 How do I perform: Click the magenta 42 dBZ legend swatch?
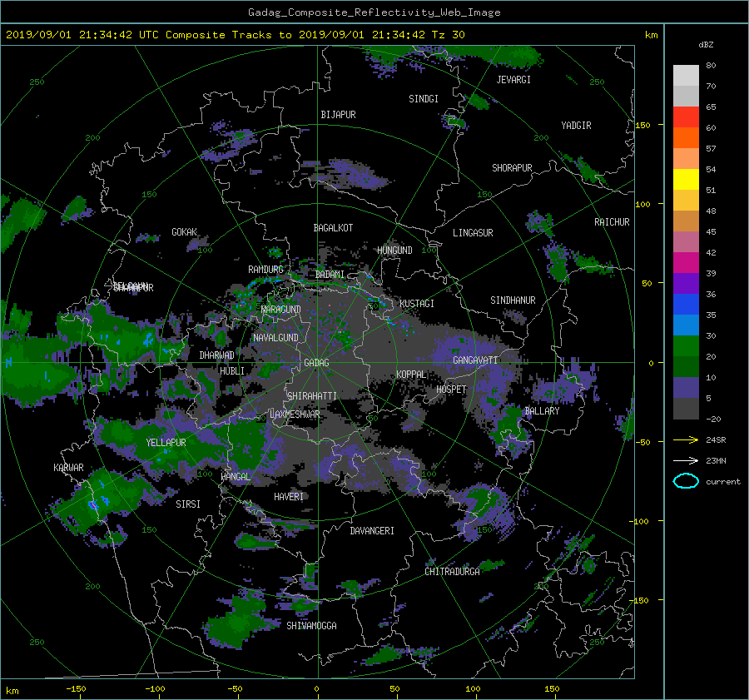click(x=686, y=263)
